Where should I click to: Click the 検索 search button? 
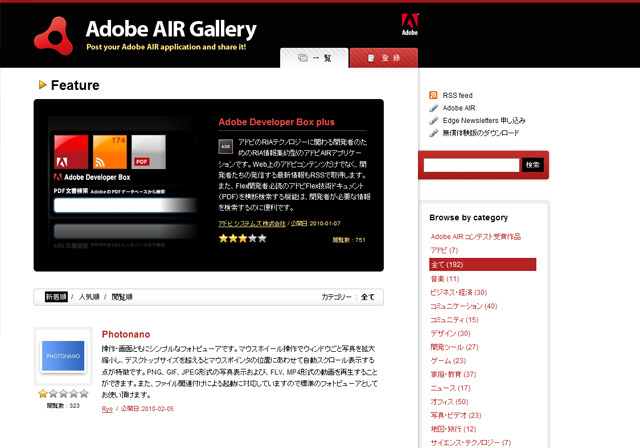[533, 165]
